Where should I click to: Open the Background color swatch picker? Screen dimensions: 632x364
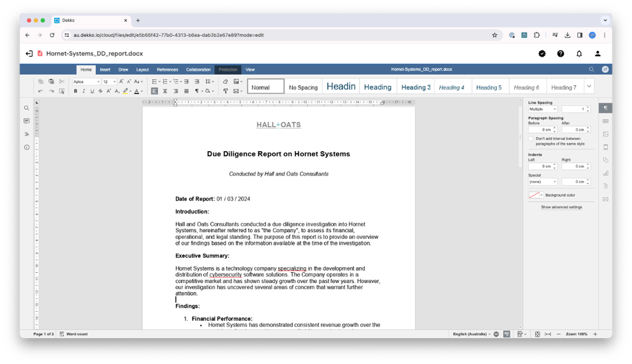coord(536,195)
